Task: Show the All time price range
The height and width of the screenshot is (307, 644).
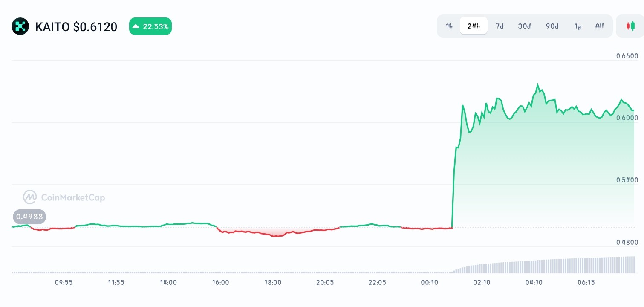Action: (x=599, y=26)
